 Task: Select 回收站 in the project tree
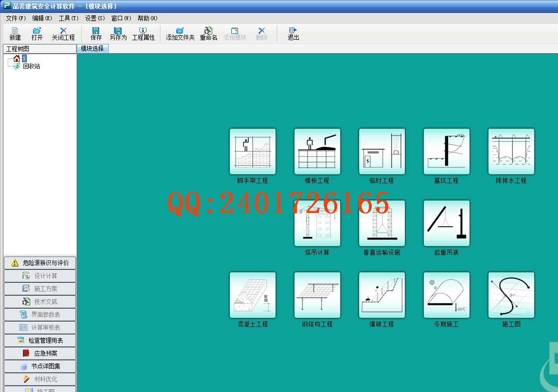pyautogui.click(x=31, y=67)
